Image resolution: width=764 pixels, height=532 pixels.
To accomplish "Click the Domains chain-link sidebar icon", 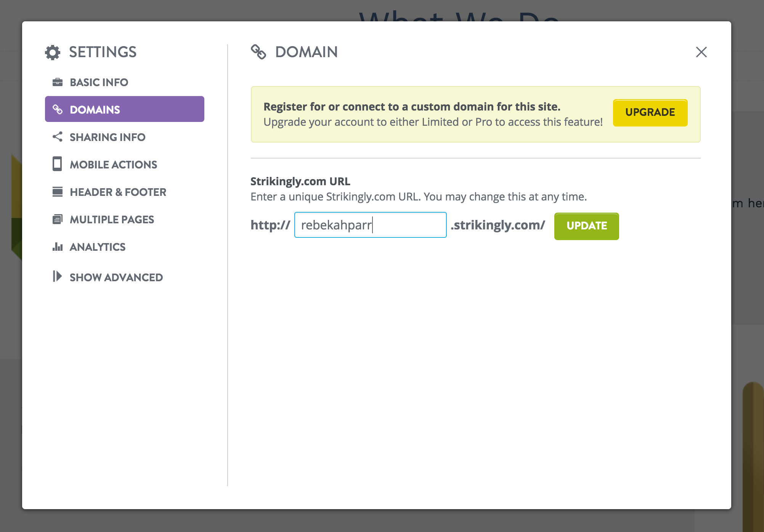I will tap(57, 109).
